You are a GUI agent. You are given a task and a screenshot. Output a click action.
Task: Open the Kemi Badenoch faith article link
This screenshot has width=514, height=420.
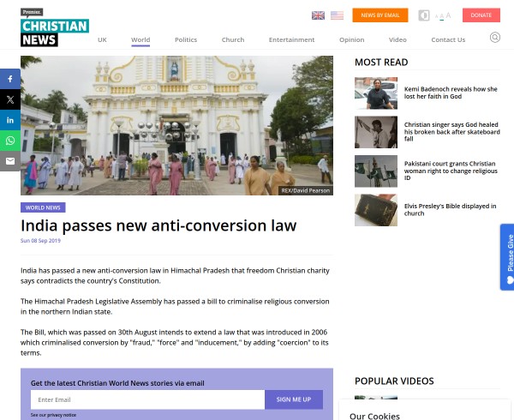[x=451, y=93]
